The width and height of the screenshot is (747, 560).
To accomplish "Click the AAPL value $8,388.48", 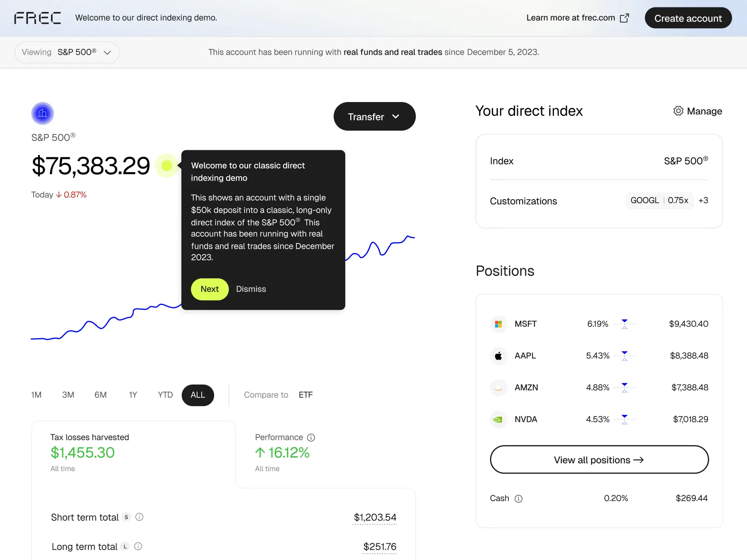I will [689, 356].
